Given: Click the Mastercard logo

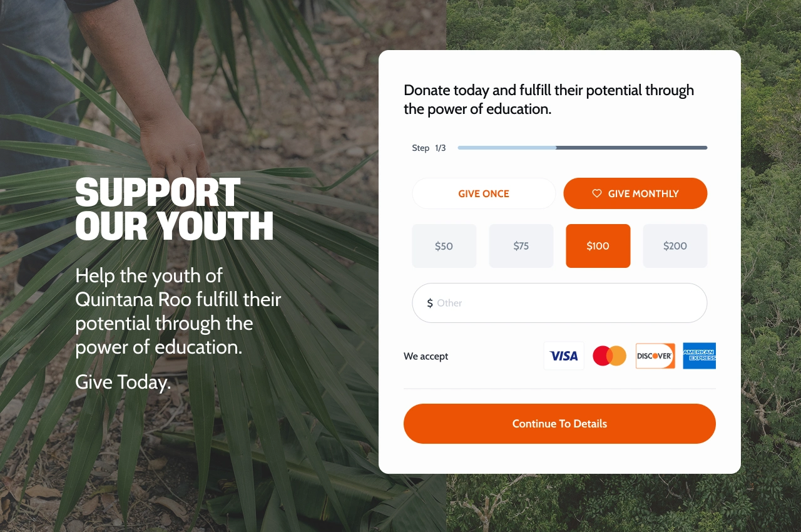Looking at the screenshot, I should coord(610,356).
